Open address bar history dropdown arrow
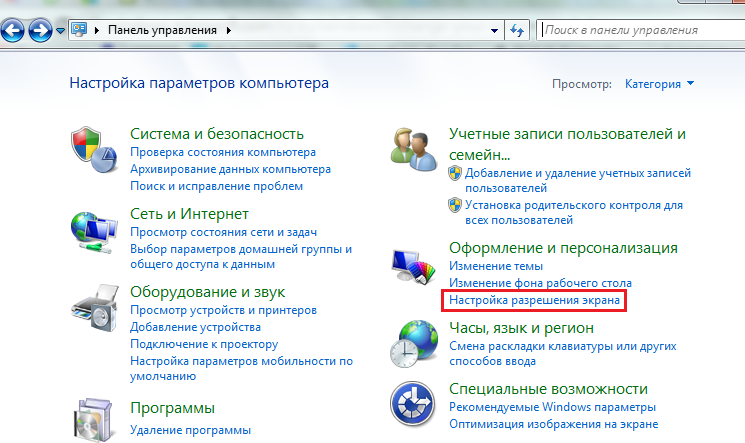Screen dimensions: 745x443 [494, 30]
